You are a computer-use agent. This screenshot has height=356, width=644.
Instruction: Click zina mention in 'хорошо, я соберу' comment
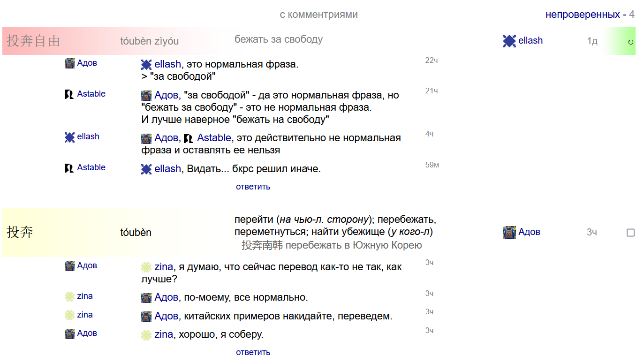pyautogui.click(x=164, y=334)
